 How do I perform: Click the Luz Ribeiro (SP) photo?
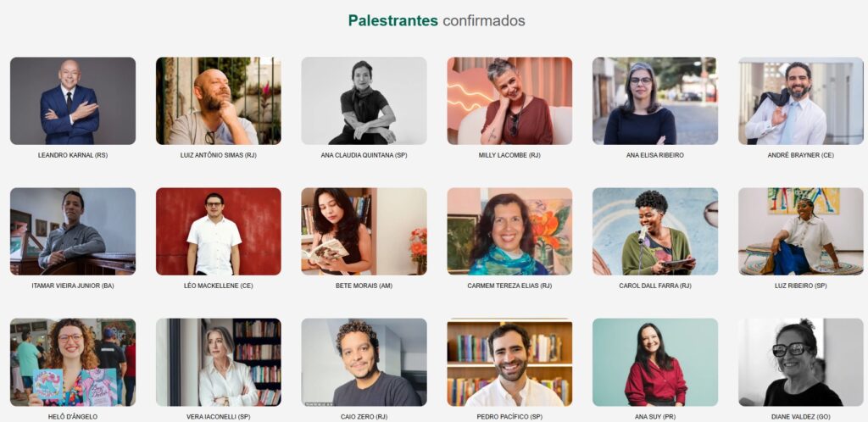coord(800,231)
